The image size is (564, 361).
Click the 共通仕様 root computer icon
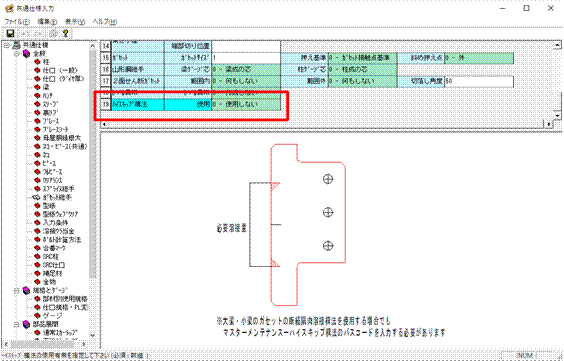point(16,45)
